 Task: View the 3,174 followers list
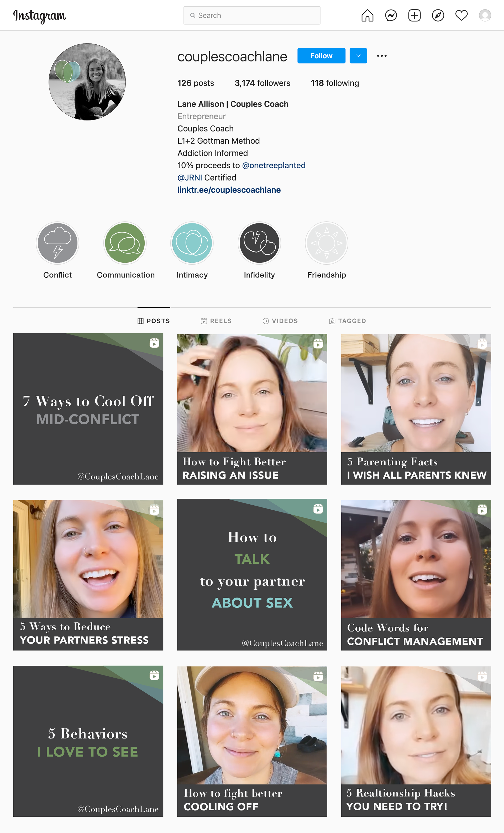[x=262, y=83]
